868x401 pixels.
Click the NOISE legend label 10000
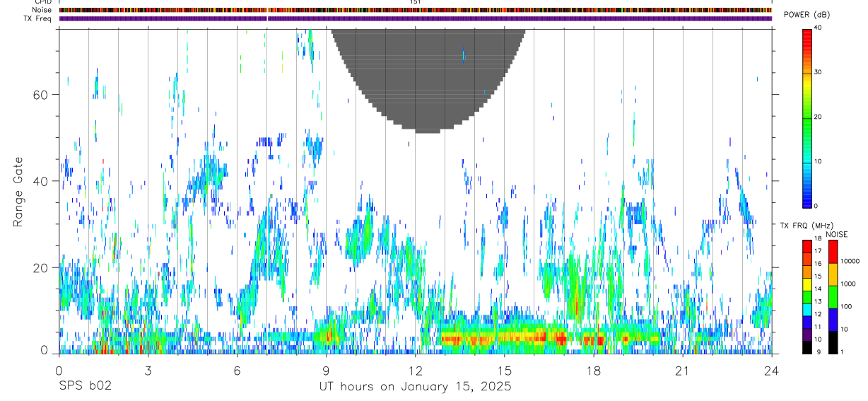(850, 261)
